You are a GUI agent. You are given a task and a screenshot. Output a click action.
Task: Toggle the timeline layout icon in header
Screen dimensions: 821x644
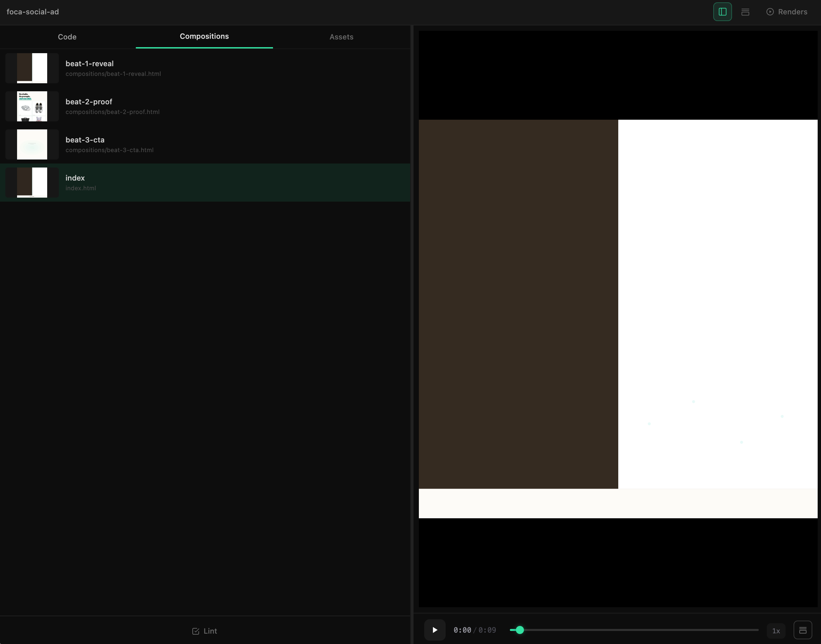pyautogui.click(x=745, y=12)
